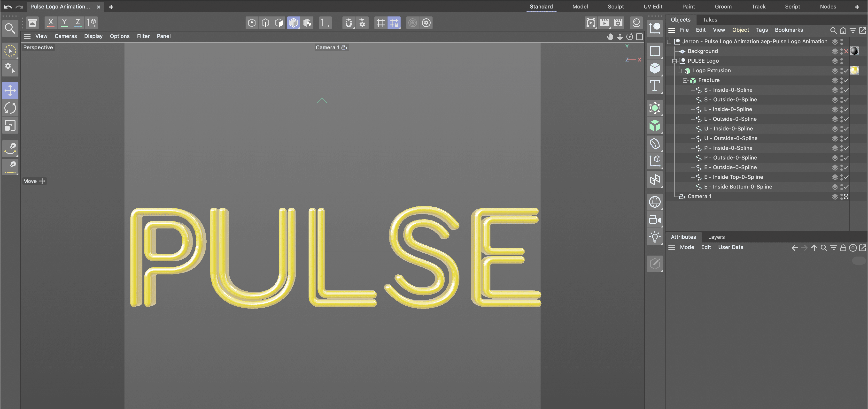Collapse the PULSE Logo null group
The width and height of the screenshot is (868, 409).
click(x=674, y=61)
